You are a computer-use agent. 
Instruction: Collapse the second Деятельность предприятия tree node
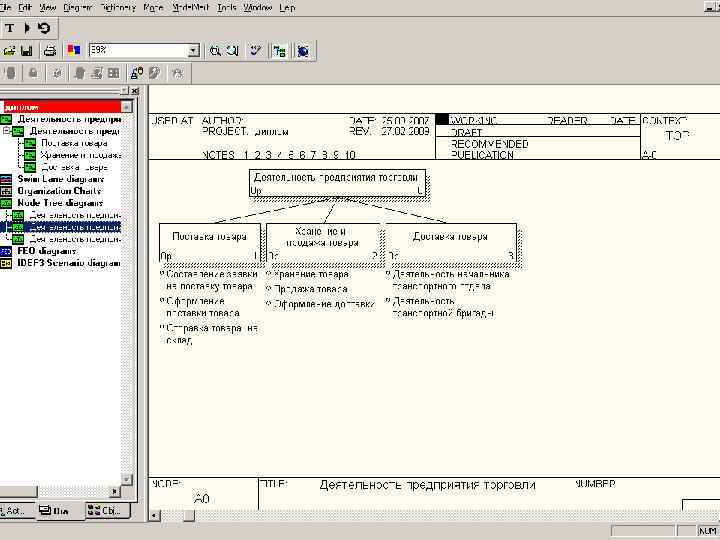(x=7, y=131)
